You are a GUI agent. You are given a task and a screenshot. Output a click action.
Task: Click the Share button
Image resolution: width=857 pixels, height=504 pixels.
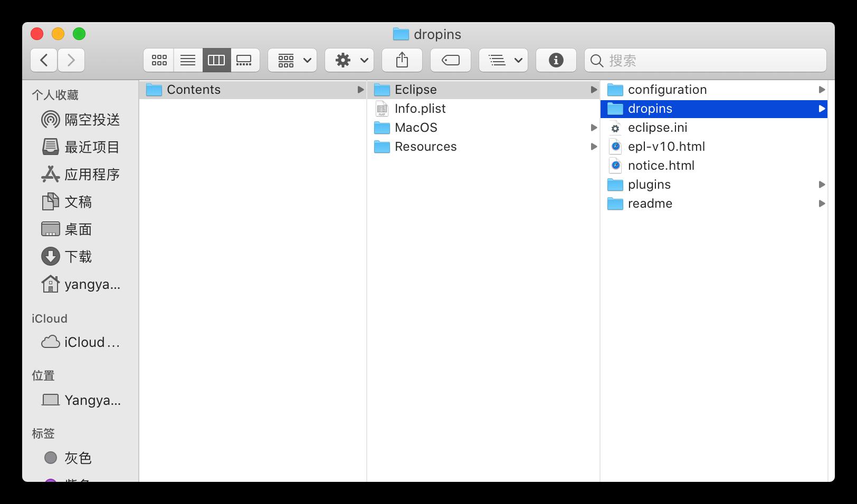402,60
